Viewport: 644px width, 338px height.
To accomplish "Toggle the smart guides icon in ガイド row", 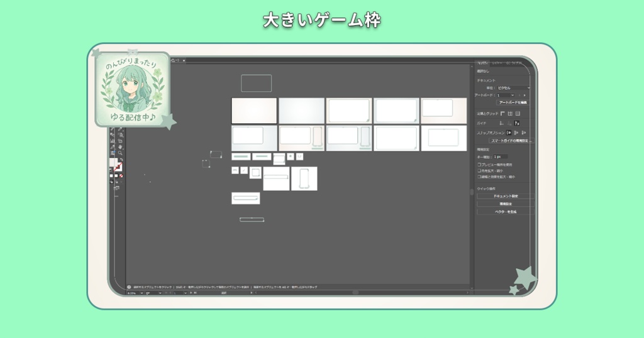I will click(517, 123).
